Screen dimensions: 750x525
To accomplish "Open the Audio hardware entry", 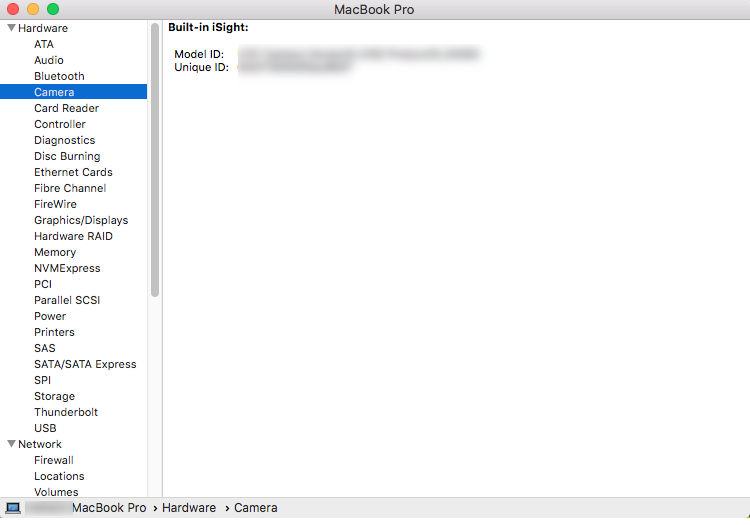I will click(x=48, y=60).
